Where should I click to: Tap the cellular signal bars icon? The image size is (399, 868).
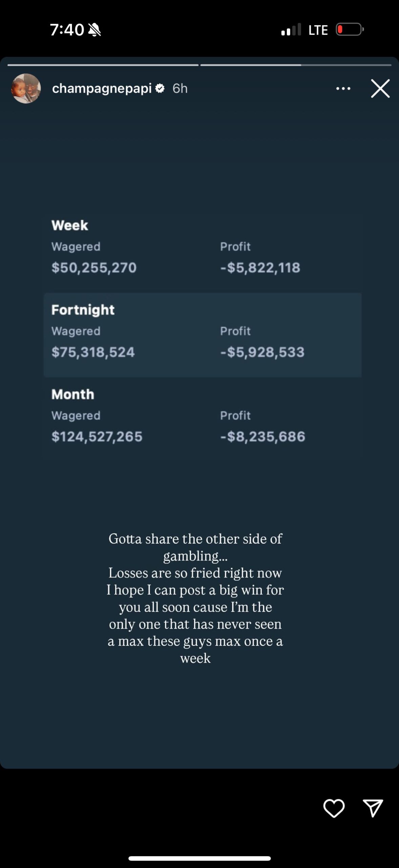click(291, 30)
